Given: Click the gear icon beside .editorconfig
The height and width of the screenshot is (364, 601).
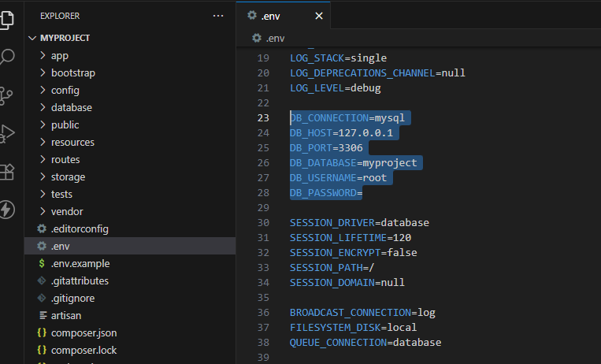Looking at the screenshot, I should [42, 228].
